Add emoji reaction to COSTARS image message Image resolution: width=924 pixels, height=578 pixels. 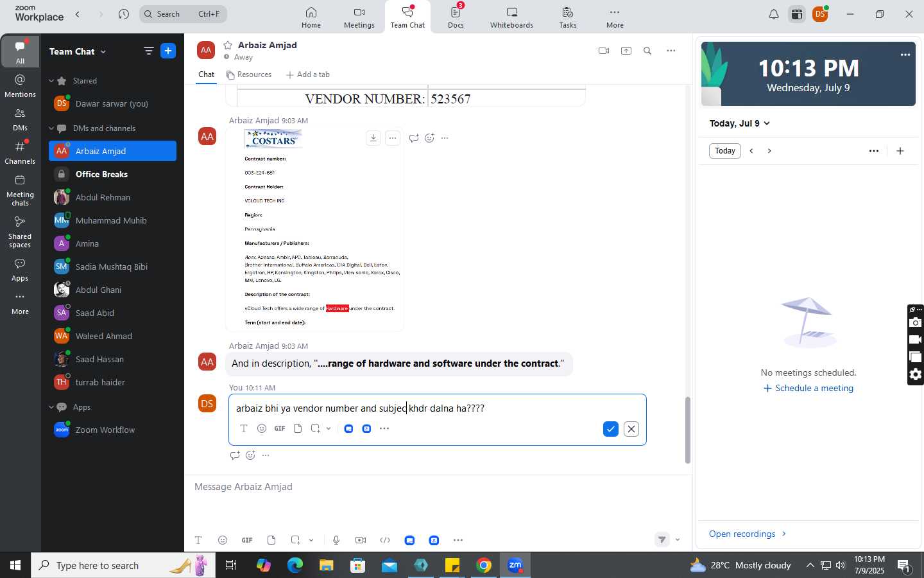coord(429,138)
